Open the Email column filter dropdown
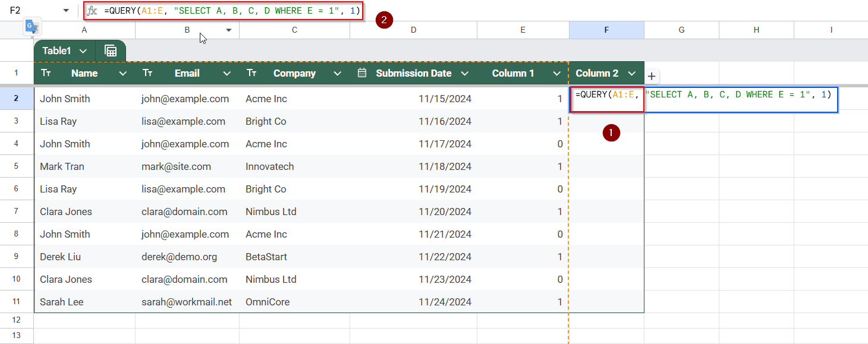 coord(227,74)
